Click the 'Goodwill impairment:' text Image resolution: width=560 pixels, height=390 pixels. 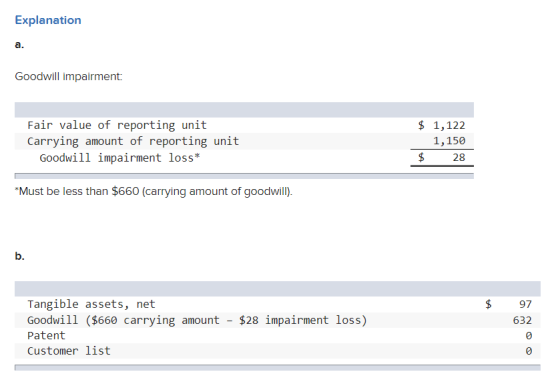click(69, 76)
